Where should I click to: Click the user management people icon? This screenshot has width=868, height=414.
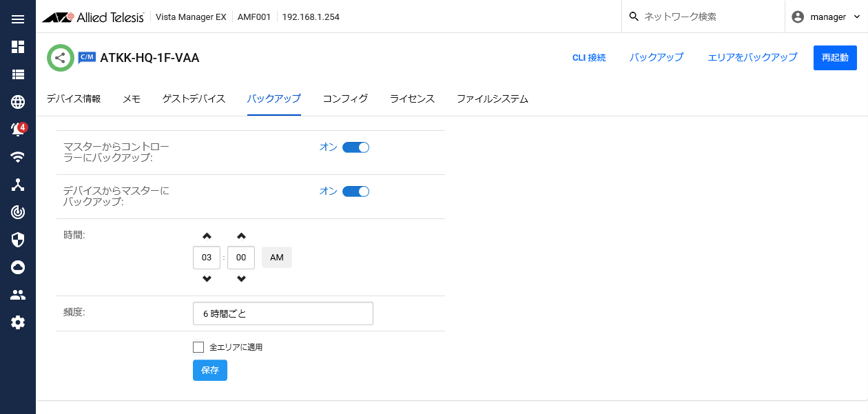pos(18,295)
